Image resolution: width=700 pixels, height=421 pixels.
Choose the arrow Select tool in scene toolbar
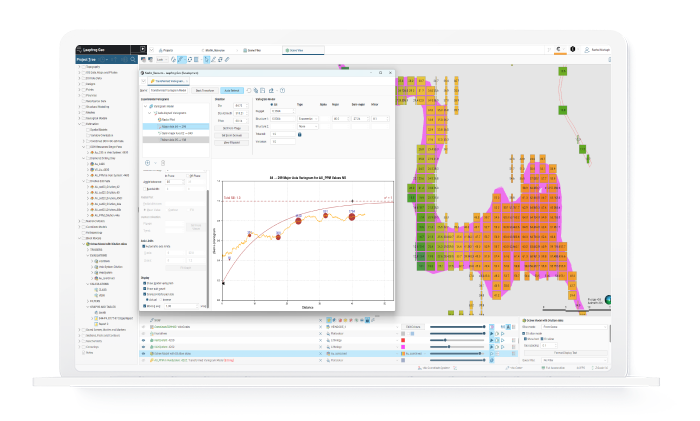[x=206, y=60]
